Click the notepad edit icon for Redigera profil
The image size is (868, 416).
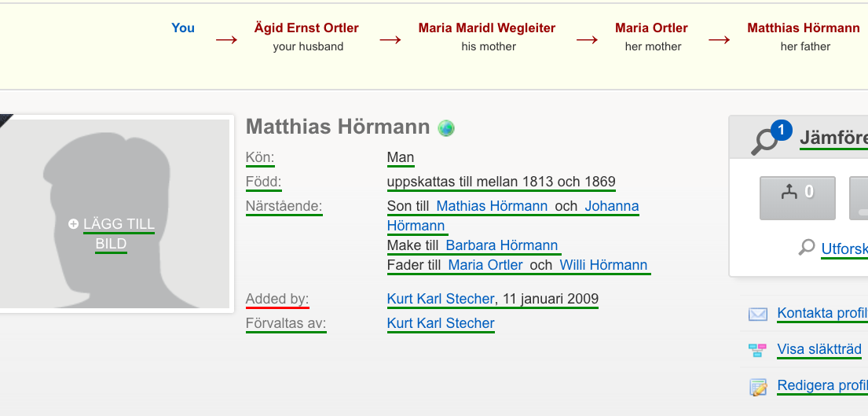758,387
